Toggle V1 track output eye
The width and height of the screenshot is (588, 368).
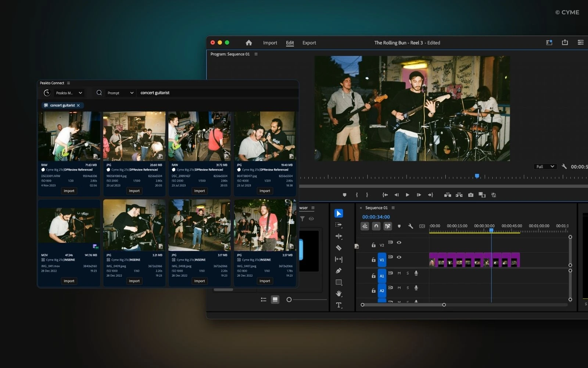[x=399, y=257]
